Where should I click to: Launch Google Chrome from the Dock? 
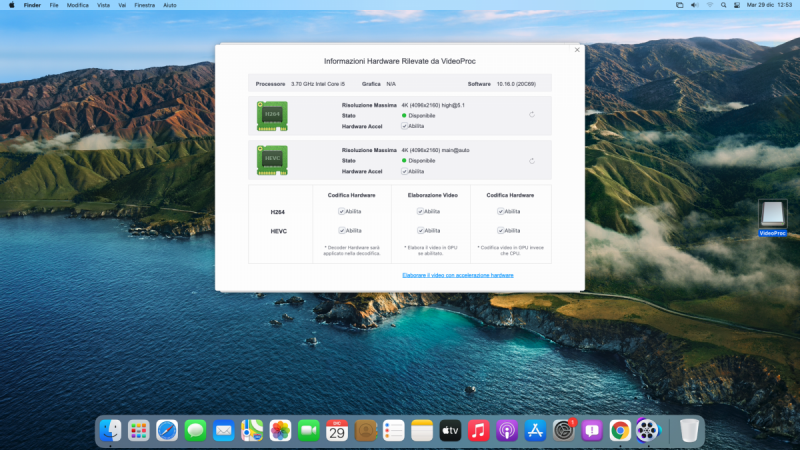tap(620, 430)
